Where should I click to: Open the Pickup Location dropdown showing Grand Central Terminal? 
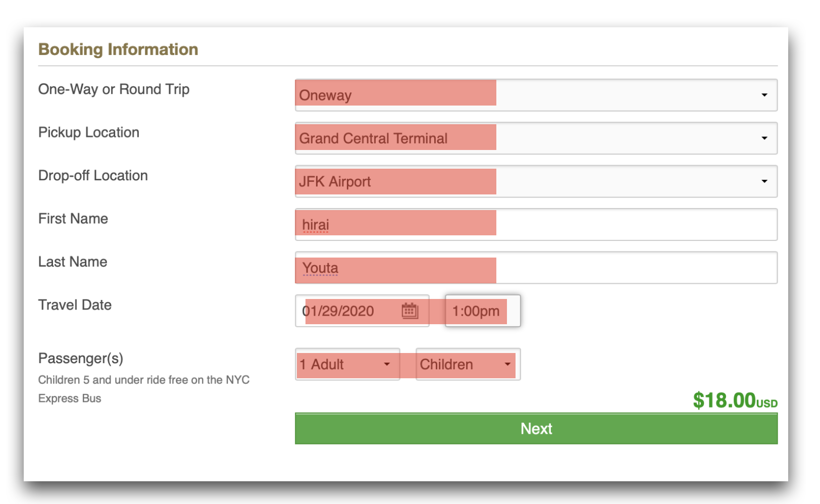coord(536,138)
